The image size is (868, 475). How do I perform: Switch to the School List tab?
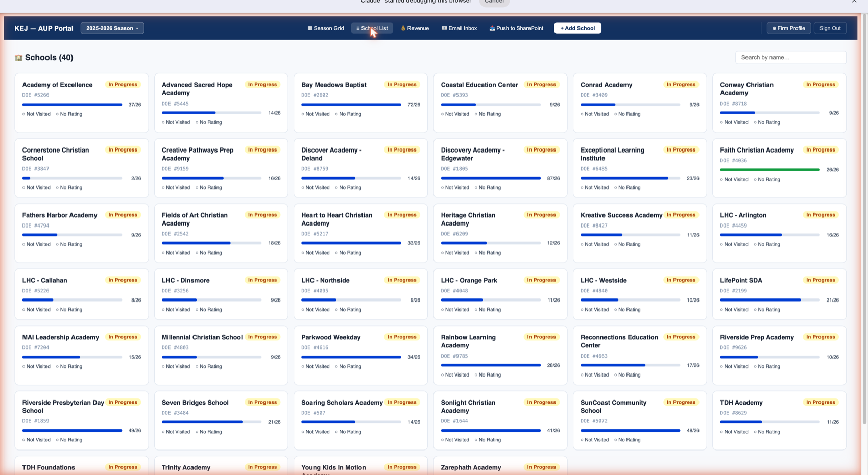tap(372, 28)
